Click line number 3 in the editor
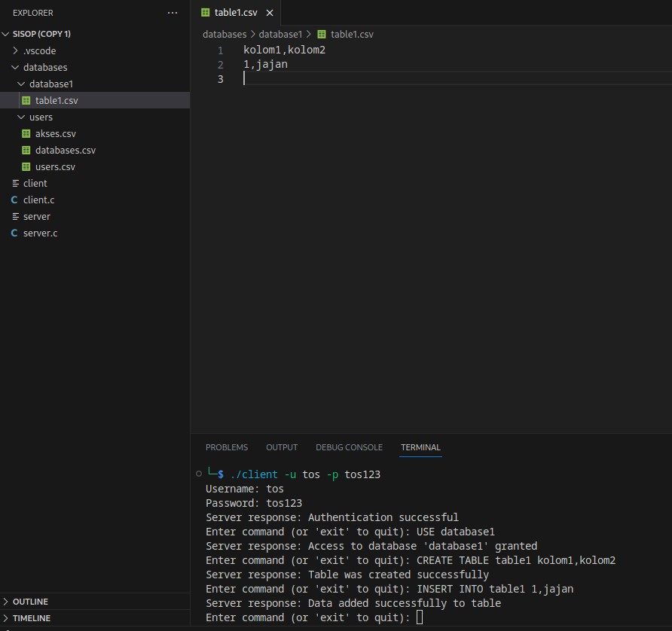This screenshot has height=631, width=672. pyautogui.click(x=220, y=79)
